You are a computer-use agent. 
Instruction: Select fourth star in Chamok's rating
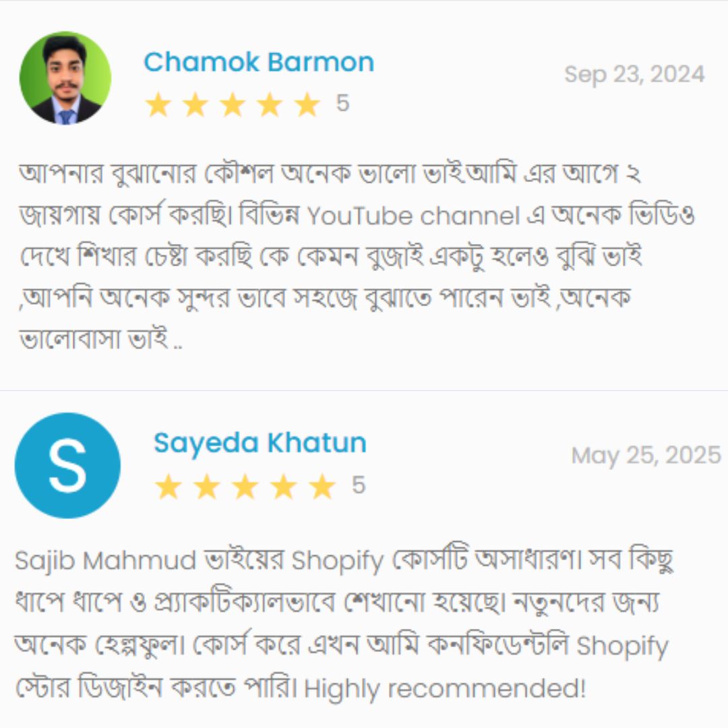tap(270, 104)
